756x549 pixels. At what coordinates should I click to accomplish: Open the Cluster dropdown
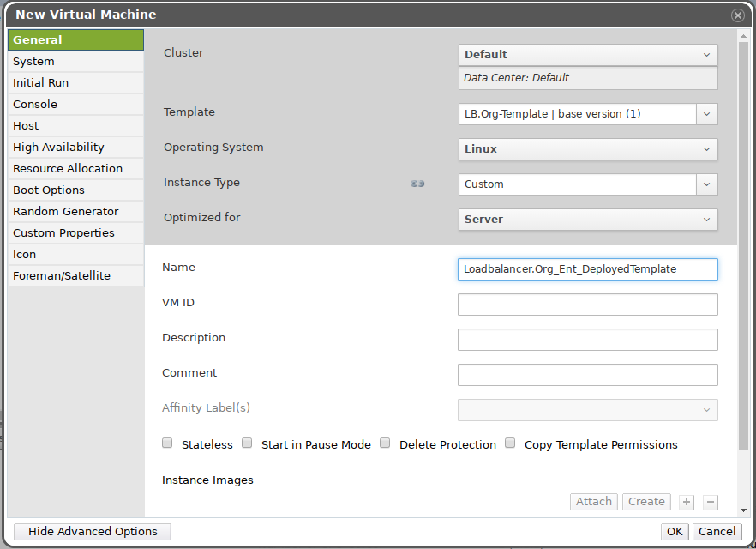tap(588, 55)
